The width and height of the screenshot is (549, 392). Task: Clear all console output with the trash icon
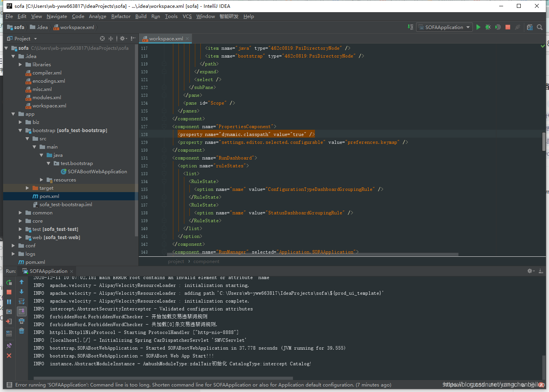coord(22,331)
